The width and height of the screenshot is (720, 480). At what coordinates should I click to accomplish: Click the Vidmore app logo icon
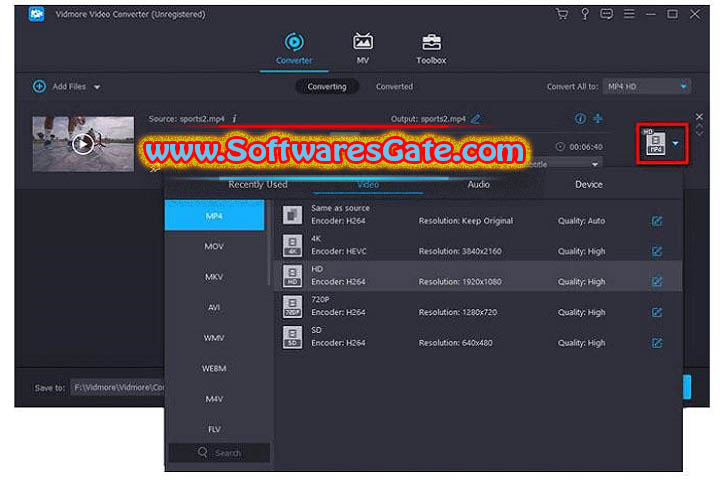coord(36,14)
